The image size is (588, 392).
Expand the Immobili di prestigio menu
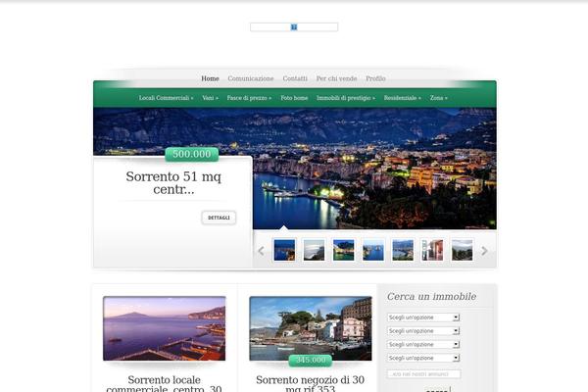[x=346, y=98]
